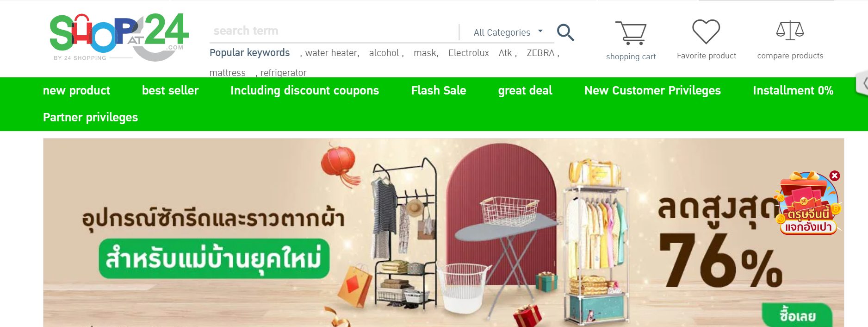
Task: Open the floating Chinese New Year promo badge
Action: (807, 204)
